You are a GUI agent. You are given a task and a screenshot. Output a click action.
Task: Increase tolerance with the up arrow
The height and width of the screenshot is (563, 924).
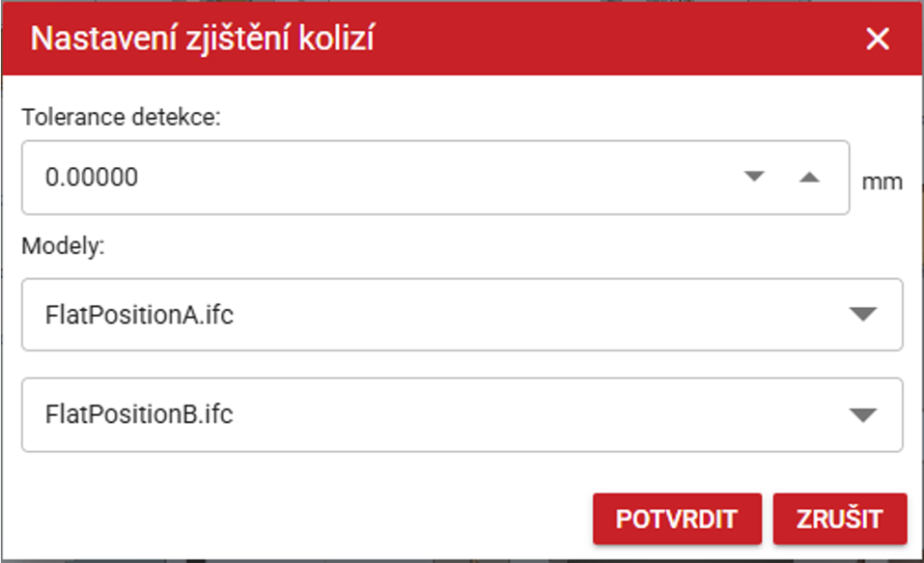tap(809, 177)
